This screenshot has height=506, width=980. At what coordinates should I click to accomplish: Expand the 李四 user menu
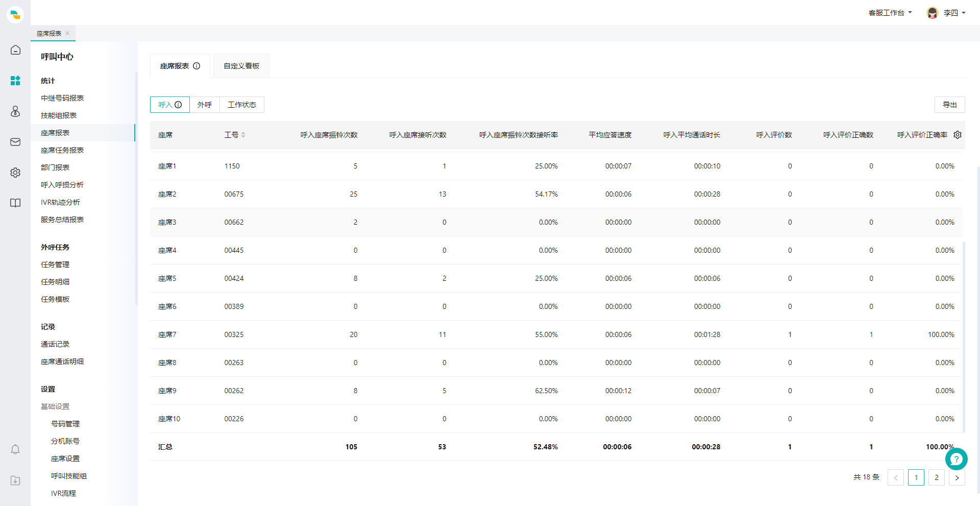pos(954,13)
